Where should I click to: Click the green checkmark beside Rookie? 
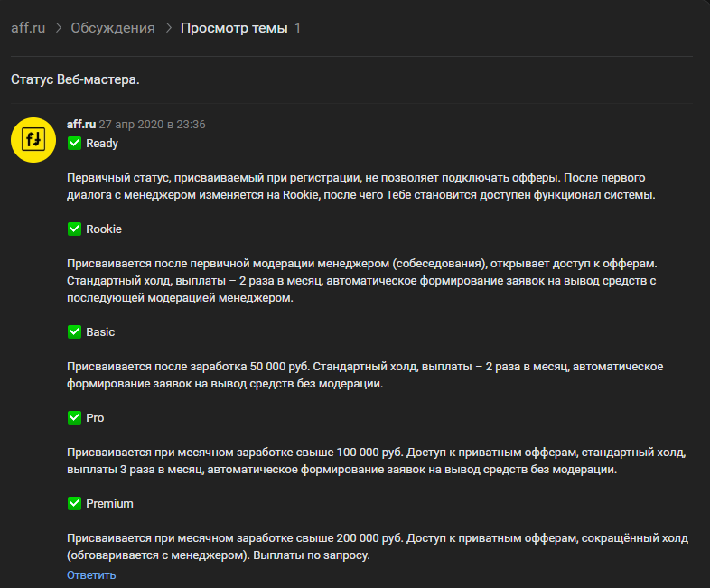(75, 229)
